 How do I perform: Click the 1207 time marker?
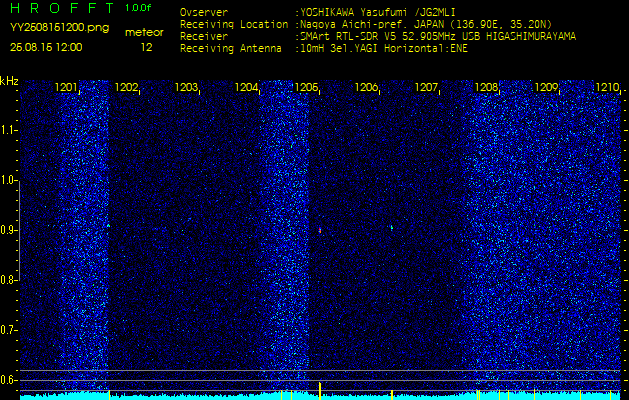pos(426,87)
